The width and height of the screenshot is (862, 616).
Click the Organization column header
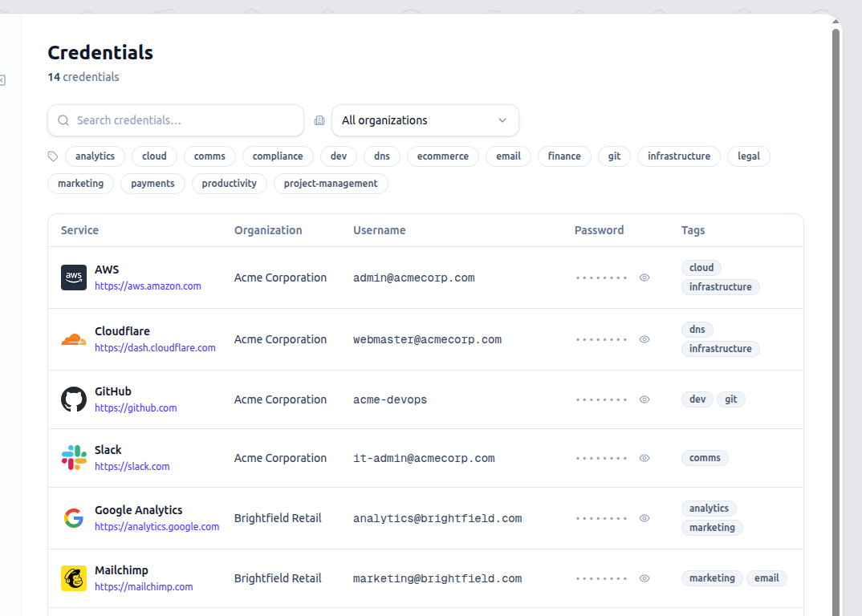pyautogui.click(x=268, y=230)
